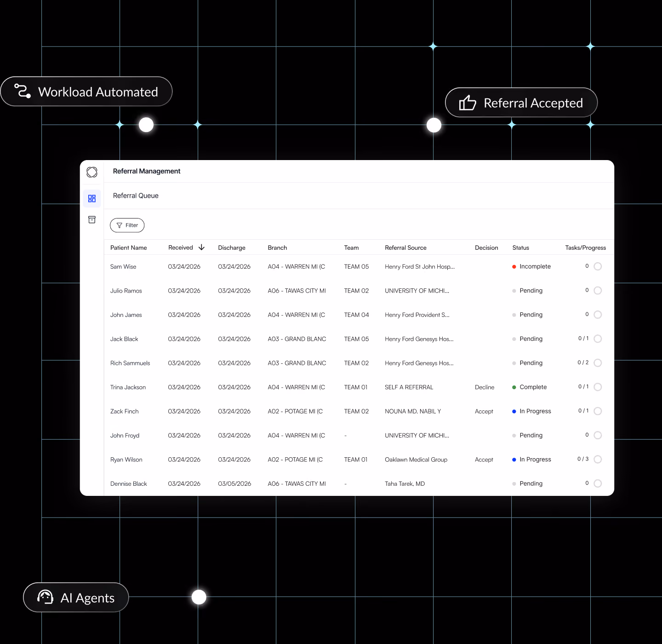Open patient Rich Sammuels

pyautogui.click(x=130, y=363)
